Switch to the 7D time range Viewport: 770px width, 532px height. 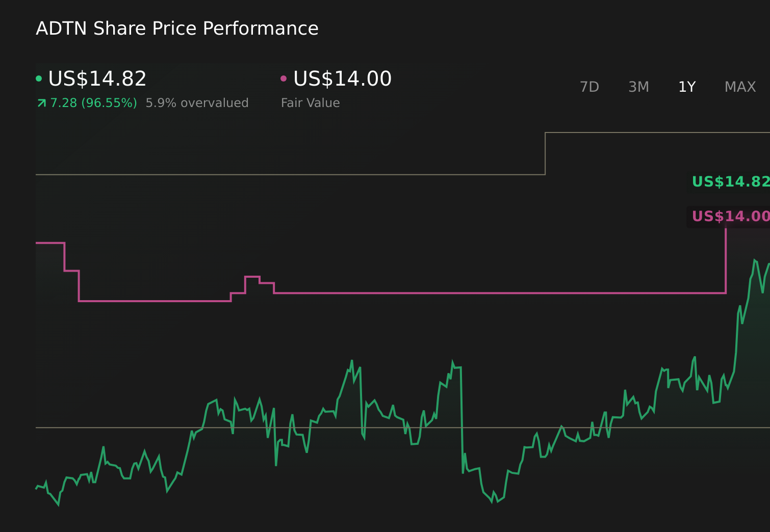coord(589,87)
